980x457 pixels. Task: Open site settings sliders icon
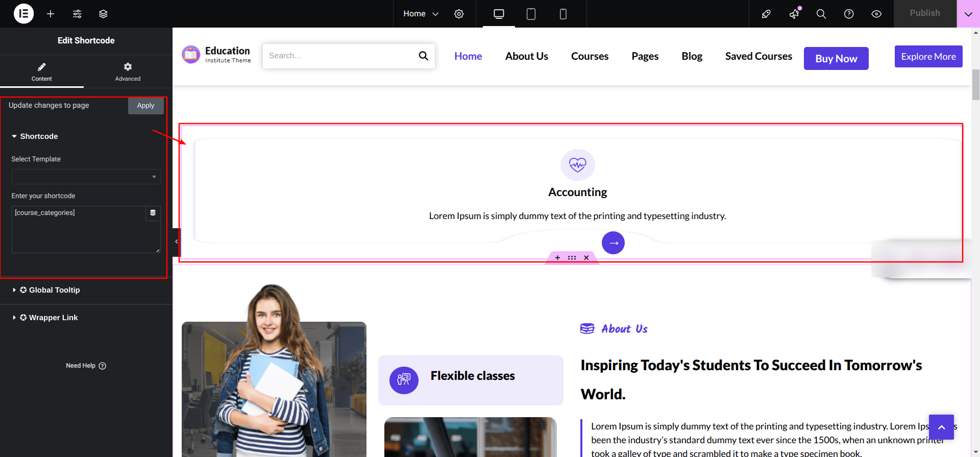77,14
